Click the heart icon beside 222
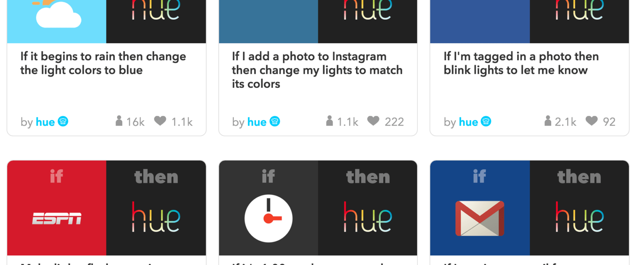Image resolution: width=644 pixels, height=265 pixels. pyautogui.click(x=374, y=121)
